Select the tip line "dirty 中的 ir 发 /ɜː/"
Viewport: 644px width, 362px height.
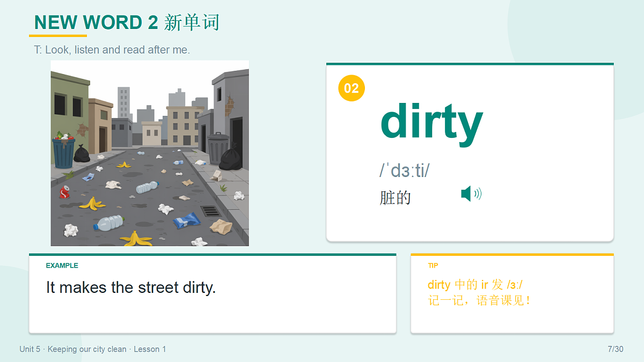click(475, 285)
